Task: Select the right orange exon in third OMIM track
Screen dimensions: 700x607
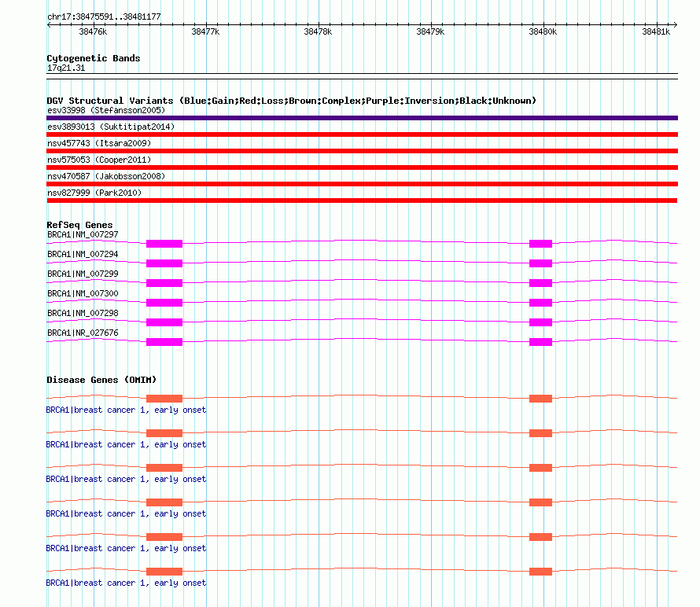Action: (x=540, y=468)
